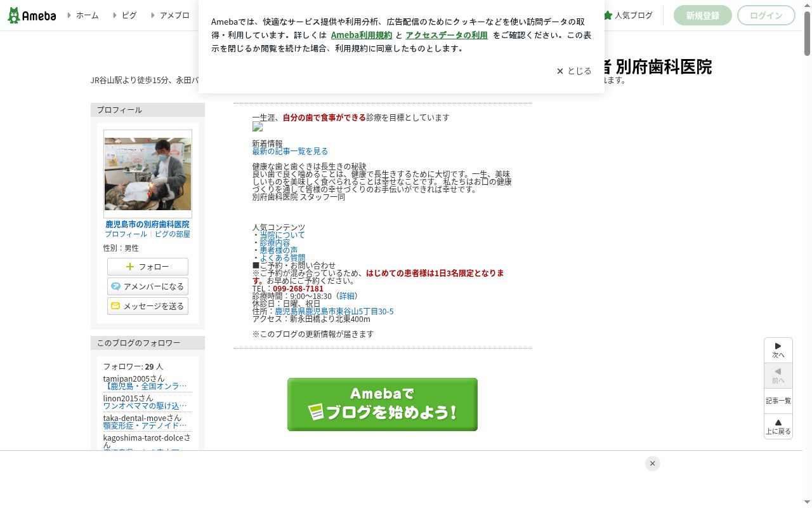The width and height of the screenshot is (812, 508).
Task: Click the ログイン button
Action: point(766,15)
